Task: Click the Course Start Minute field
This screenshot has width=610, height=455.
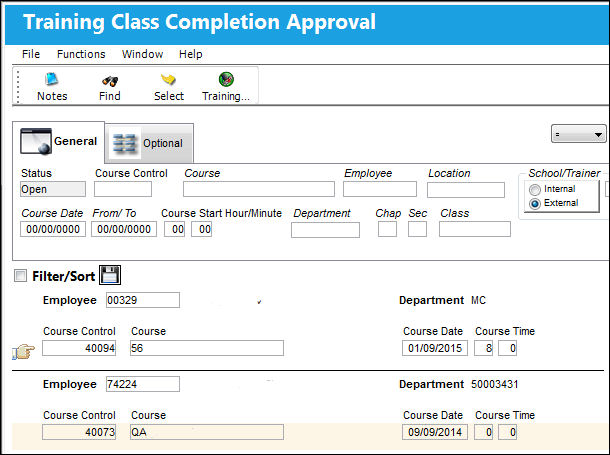Action: point(202,229)
